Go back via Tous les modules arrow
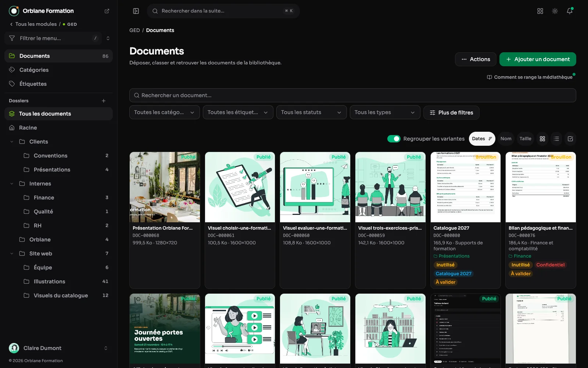Image resolution: width=588 pixels, height=368 pixels. click(11, 24)
